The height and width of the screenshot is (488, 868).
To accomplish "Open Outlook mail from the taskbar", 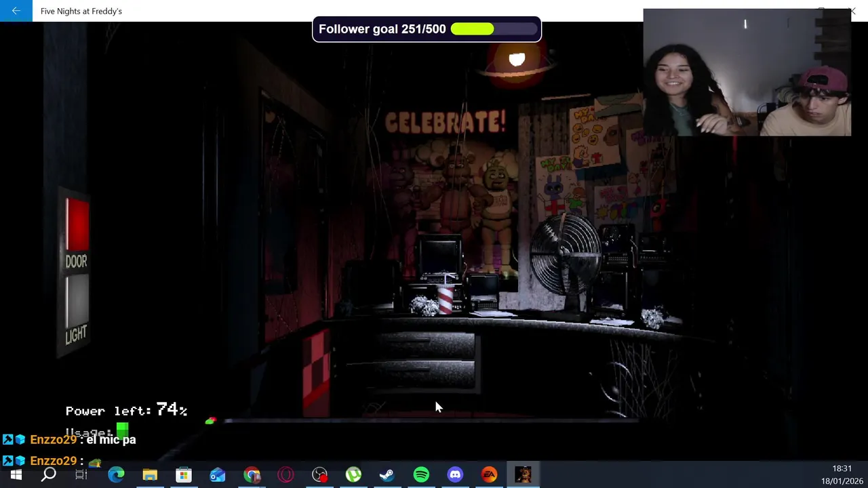I will point(218,475).
